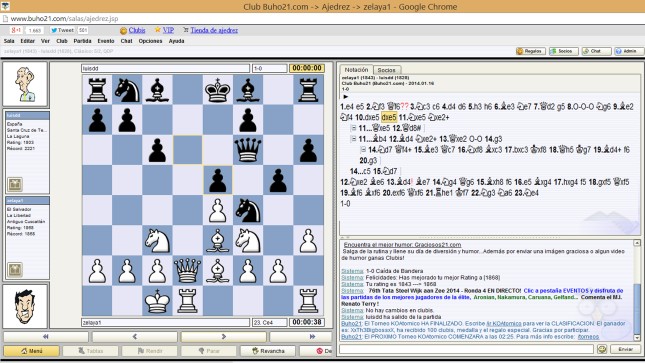The width and height of the screenshot is (645, 363).
Task: Click the Tweet button
Action: pyautogui.click(x=63, y=30)
